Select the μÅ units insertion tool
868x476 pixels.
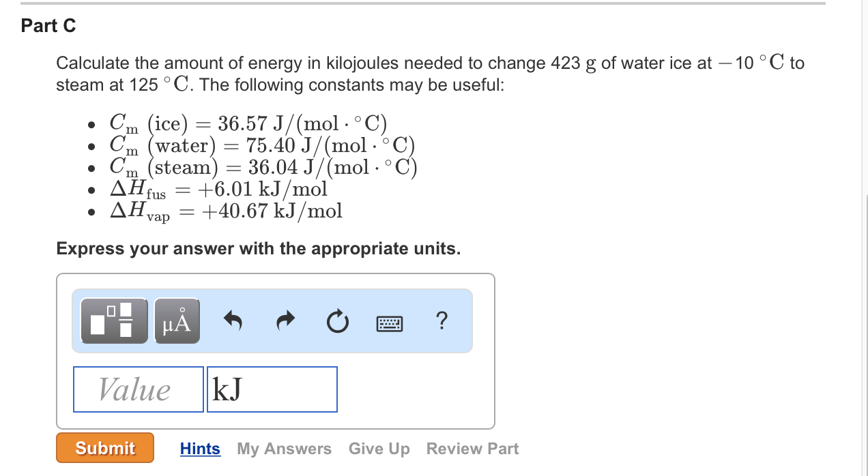177,319
